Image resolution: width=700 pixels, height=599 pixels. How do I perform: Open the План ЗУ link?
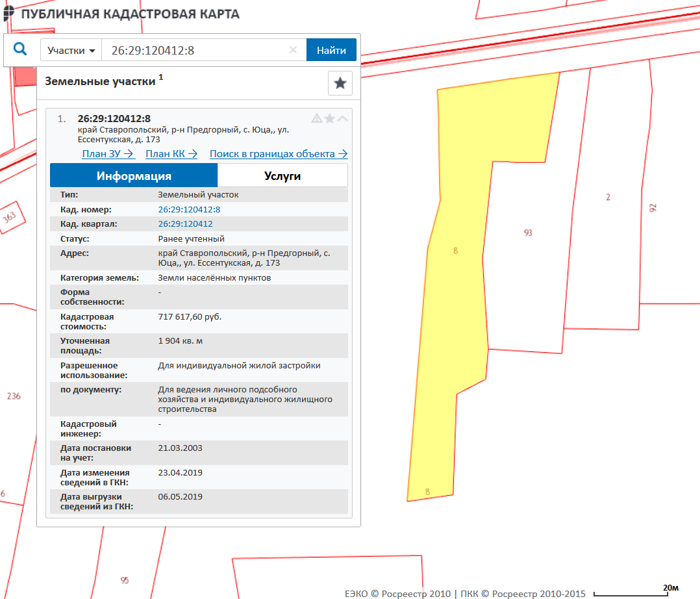(108, 154)
